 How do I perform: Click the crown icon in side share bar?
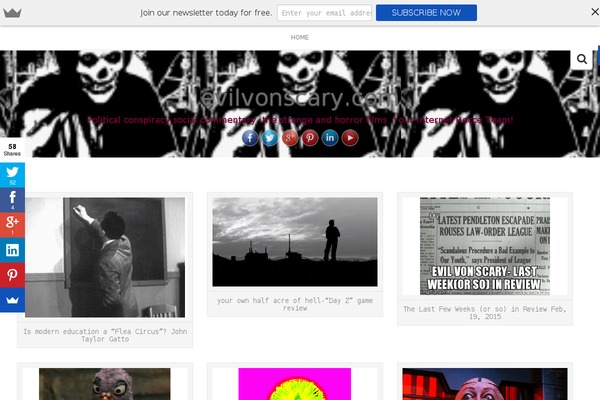click(x=12, y=300)
